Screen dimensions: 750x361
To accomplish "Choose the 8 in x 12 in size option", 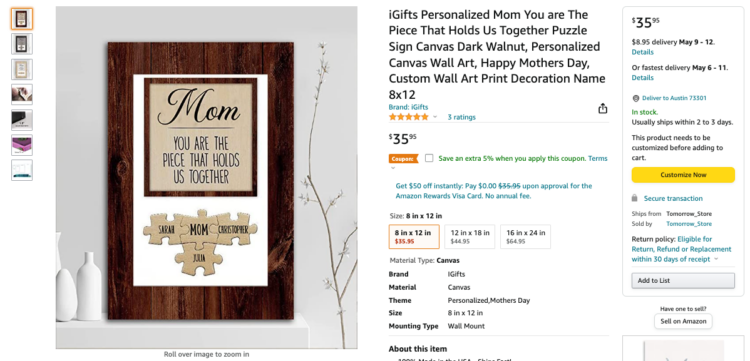I will click(414, 237).
